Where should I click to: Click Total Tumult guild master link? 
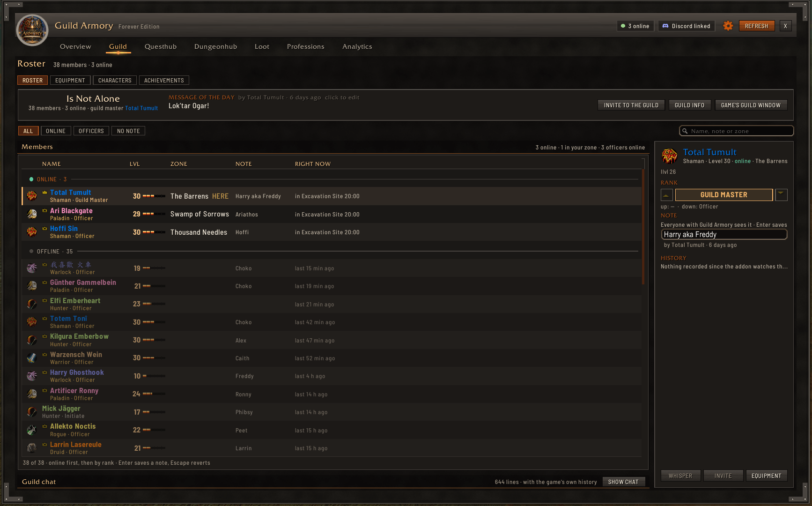pos(141,108)
